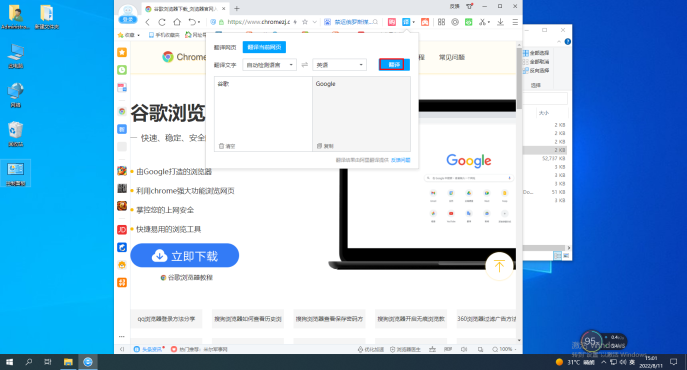
Task: Click the feedback link in translate popup
Action: pyautogui.click(x=400, y=160)
